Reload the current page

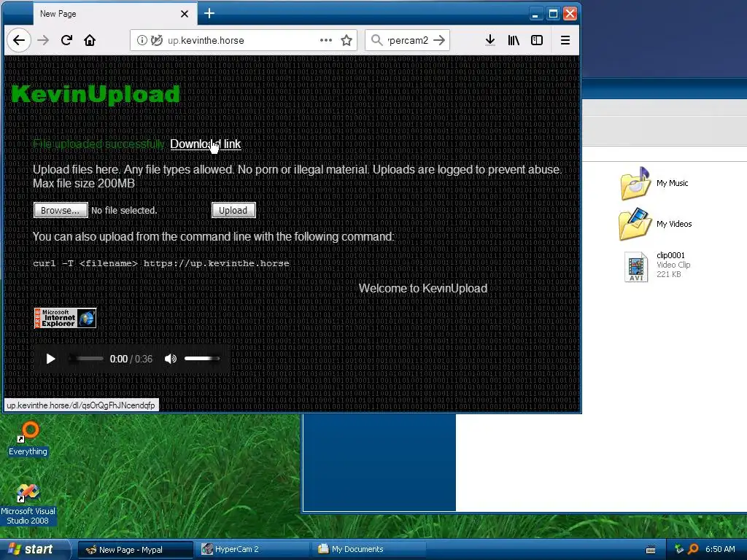(66, 41)
